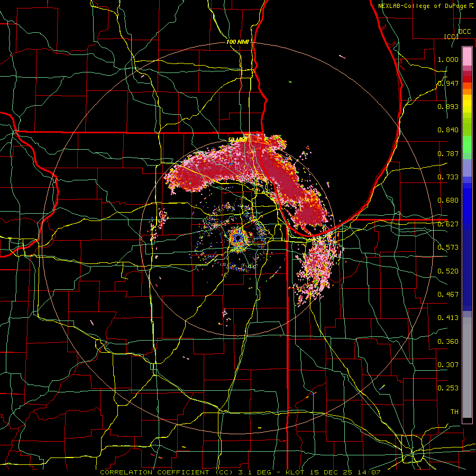Click the 100 NMI range ring label
Image resolution: width=476 pixels, height=476 pixels.
[x=237, y=42]
